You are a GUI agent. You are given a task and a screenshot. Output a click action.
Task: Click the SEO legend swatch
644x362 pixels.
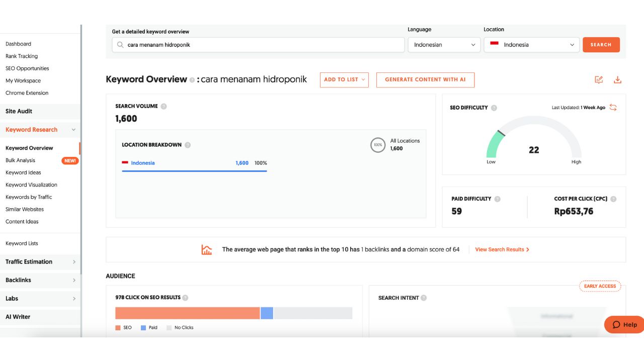118,328
